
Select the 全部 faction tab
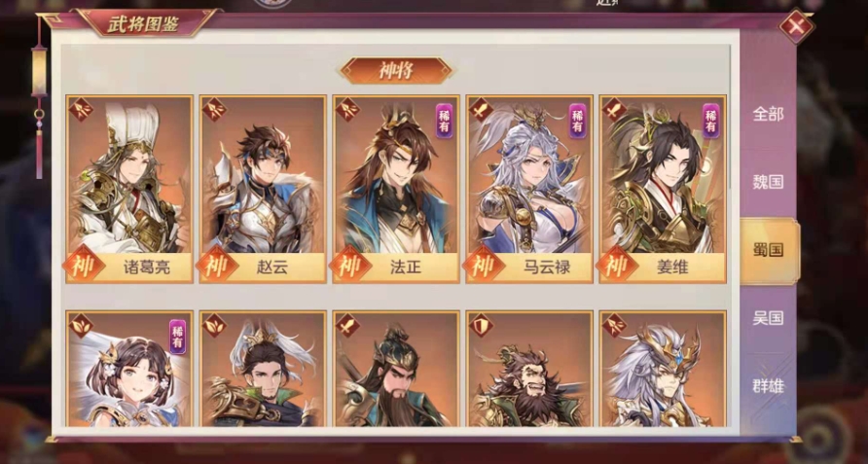coord(768,114)
